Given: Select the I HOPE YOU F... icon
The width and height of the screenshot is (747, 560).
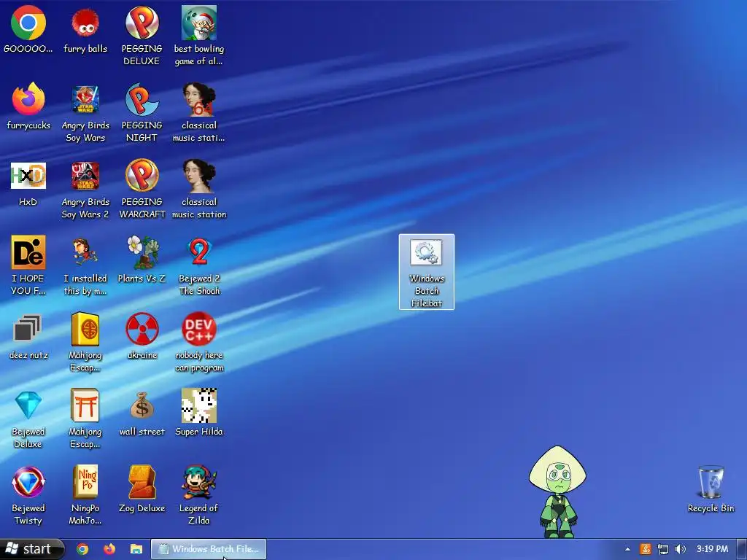Looking at the screenshot, I should click(x=28, y=265).
